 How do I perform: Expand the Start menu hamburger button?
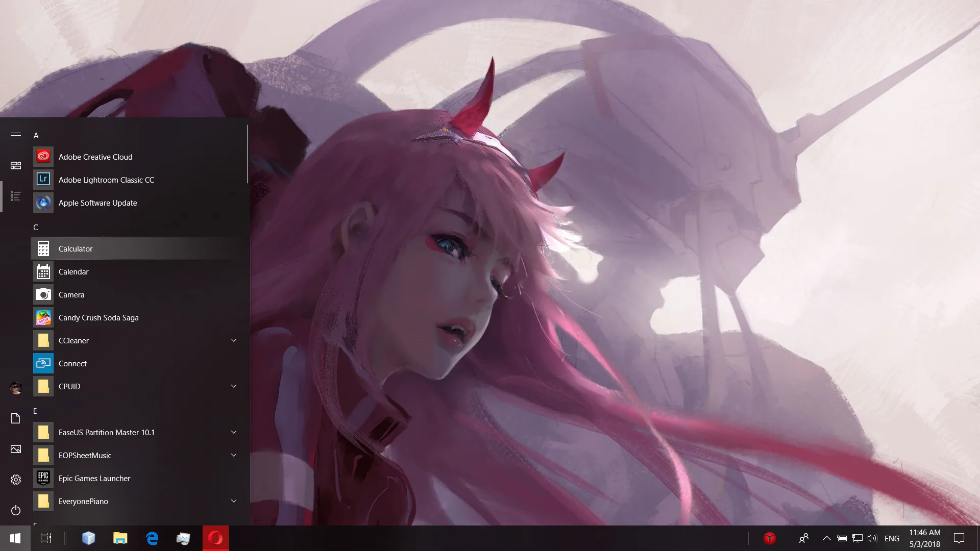pyautogui.click(x=16, y=135)
